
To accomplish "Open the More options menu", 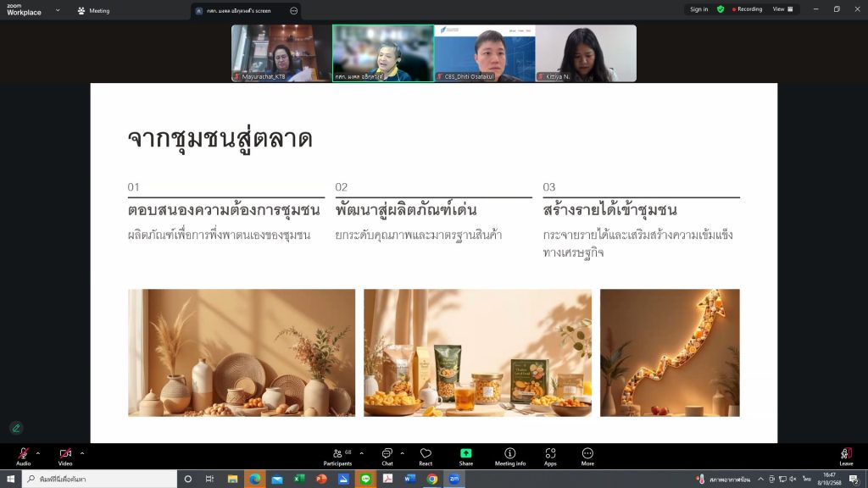I will tap(587, 456).
